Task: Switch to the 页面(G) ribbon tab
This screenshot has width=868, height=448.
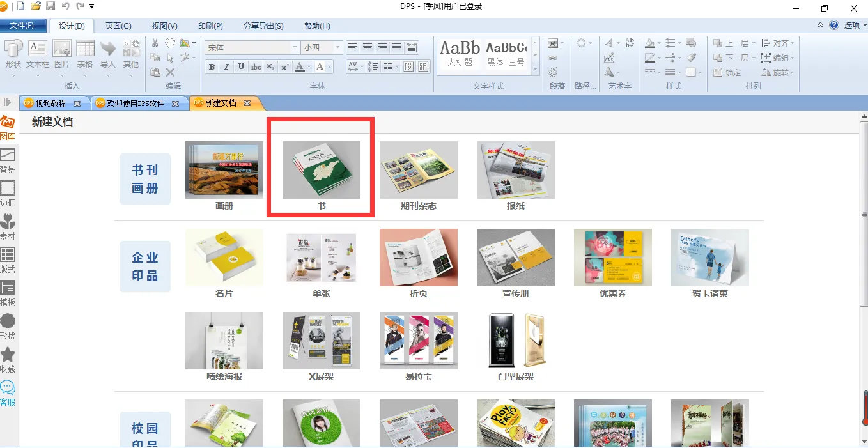Action: (118, 26)
